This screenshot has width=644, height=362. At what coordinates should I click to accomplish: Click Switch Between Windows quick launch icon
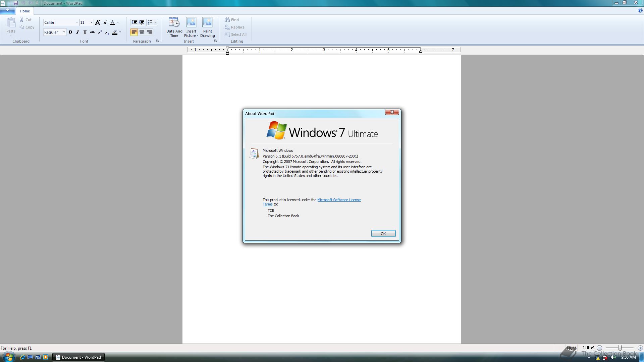coord(38,357)
